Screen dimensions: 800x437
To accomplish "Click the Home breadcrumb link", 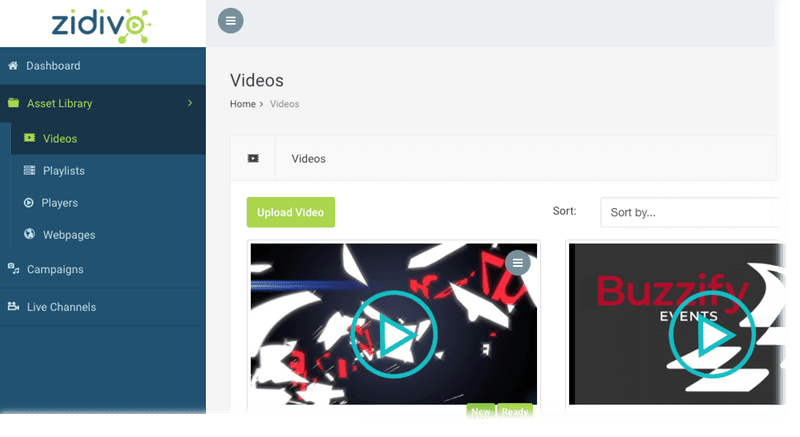I will (x=243, y=104).
